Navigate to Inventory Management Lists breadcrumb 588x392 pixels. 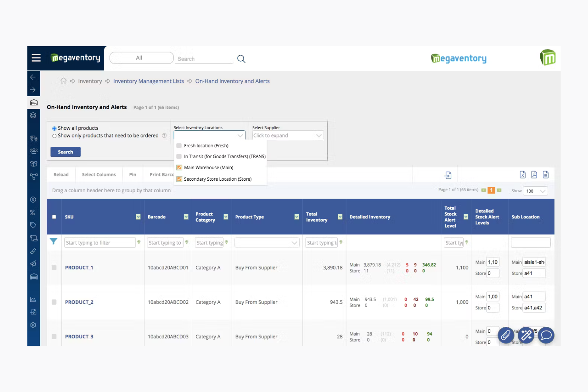point(148,81)
